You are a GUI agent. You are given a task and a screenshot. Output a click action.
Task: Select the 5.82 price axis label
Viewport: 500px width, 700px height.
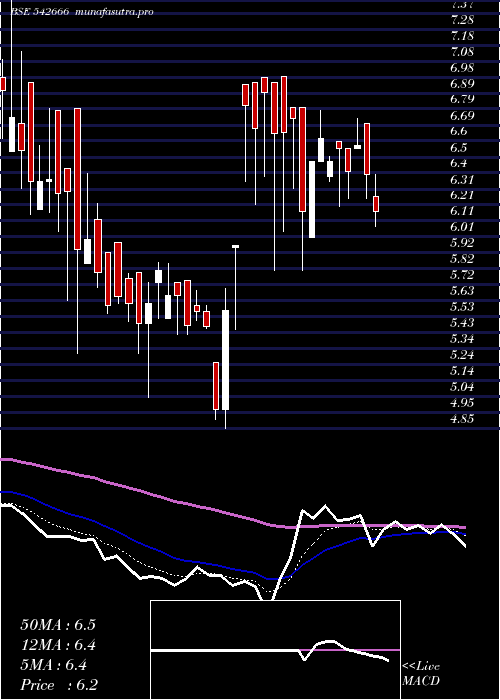(x=462, y=259)
